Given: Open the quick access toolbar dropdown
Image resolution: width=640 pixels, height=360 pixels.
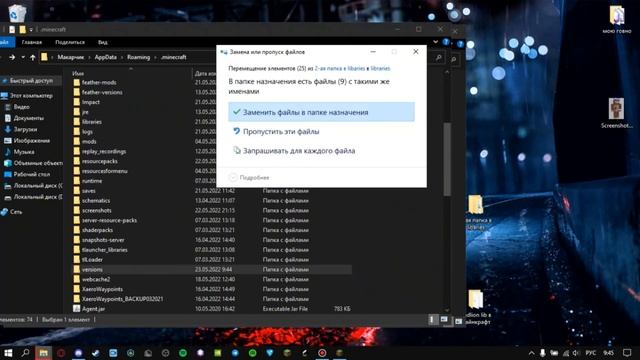Looking at the screenshot, I should coord(31,29).
